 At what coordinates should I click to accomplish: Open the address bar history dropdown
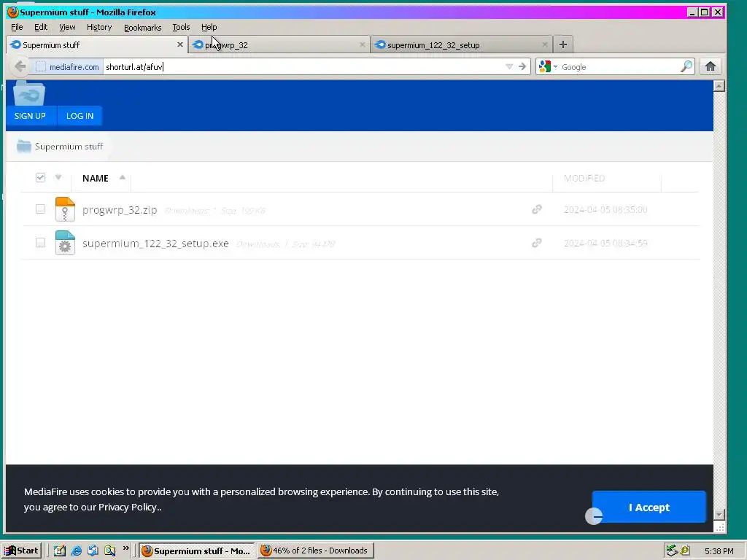(x=509, y=66)
